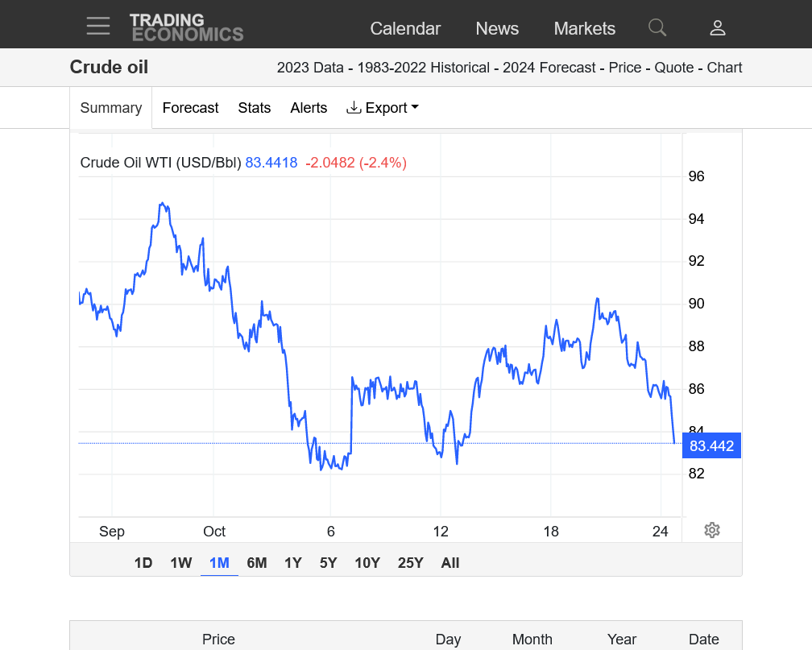Click the 96 y-axis label
Image resolution: width=812 pixels, height=650 pixels.
click(697, 176)
